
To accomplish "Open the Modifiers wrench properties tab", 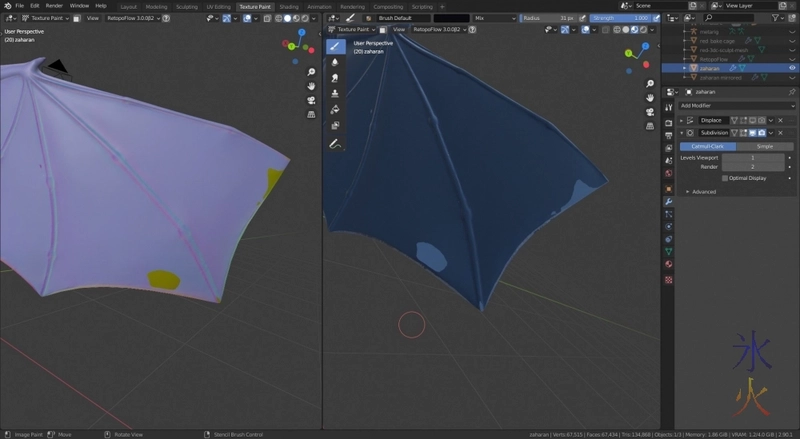I will click(x=668, y=202).
